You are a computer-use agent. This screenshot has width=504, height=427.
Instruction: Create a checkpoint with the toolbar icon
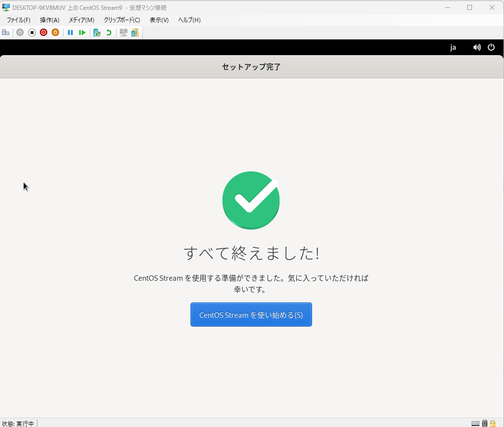tap(97, 33)
